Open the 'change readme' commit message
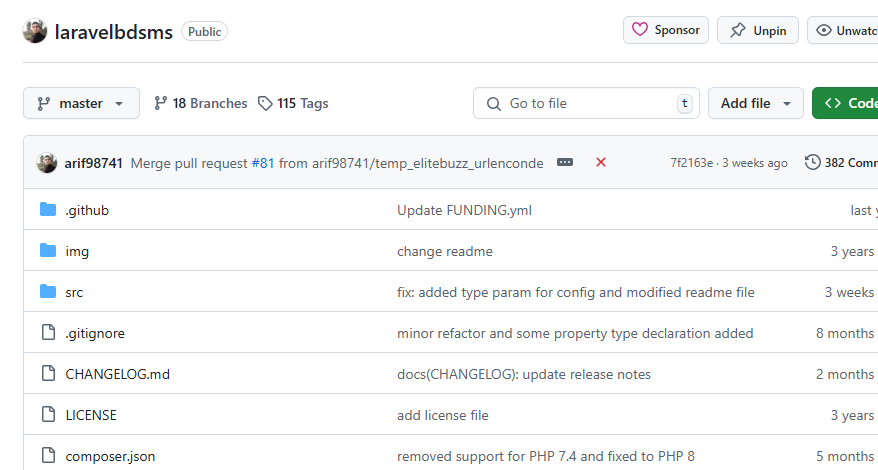The width and height of the screenshot is (878, 470). click(x=445, y=252)
